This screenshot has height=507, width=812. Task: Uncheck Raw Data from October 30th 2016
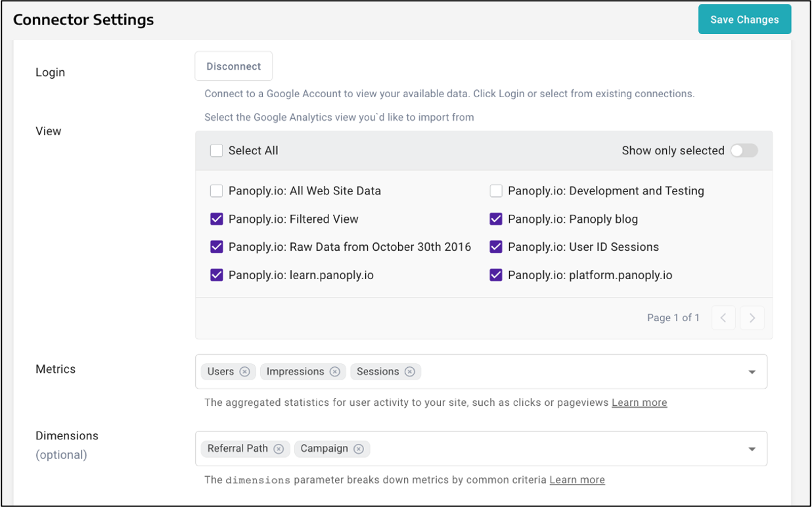tap(216, 247)
